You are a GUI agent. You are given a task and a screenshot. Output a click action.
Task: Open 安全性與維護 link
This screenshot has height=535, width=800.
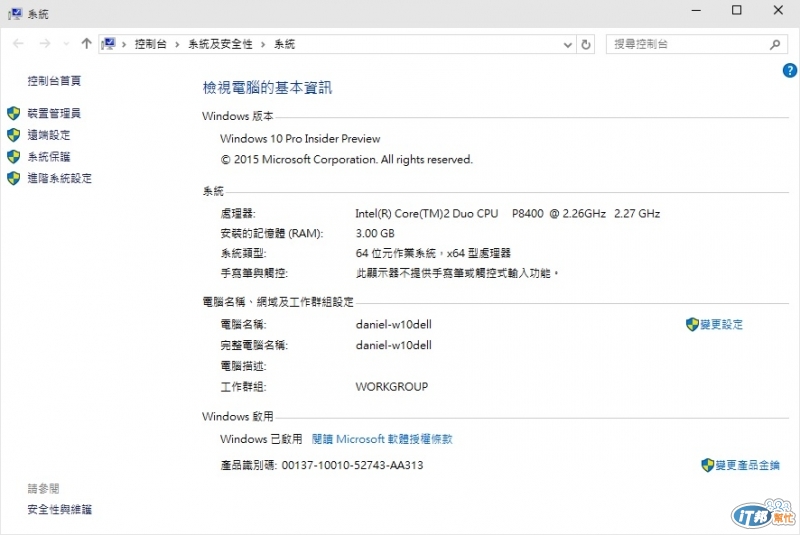pyautogui.click(x=60, y=509)
